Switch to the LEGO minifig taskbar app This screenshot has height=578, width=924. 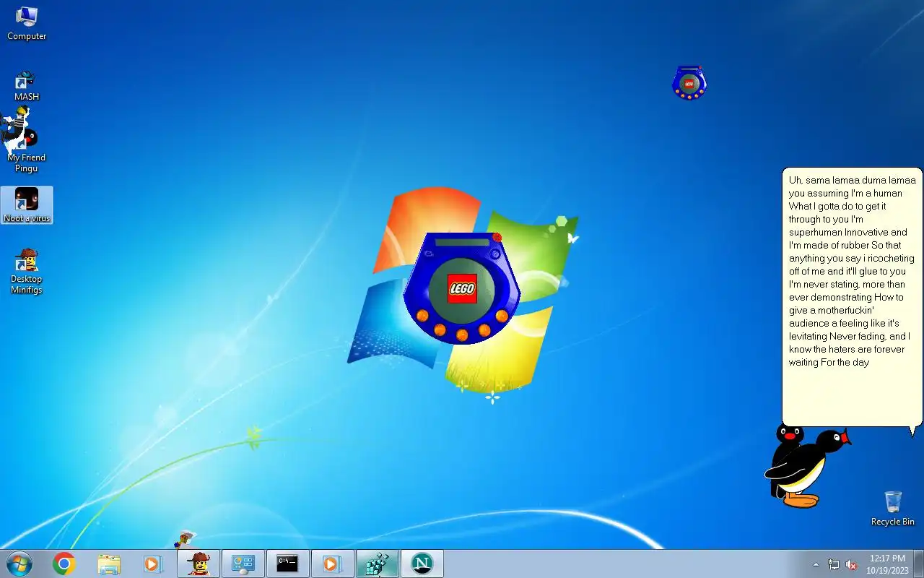[x=199, y=564]
